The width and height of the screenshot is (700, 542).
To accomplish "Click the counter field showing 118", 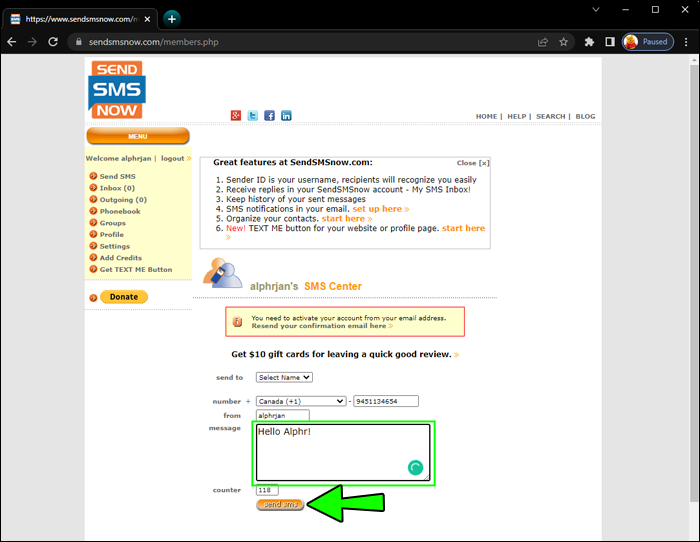I will pyautogui.click(x=267, y=490).
